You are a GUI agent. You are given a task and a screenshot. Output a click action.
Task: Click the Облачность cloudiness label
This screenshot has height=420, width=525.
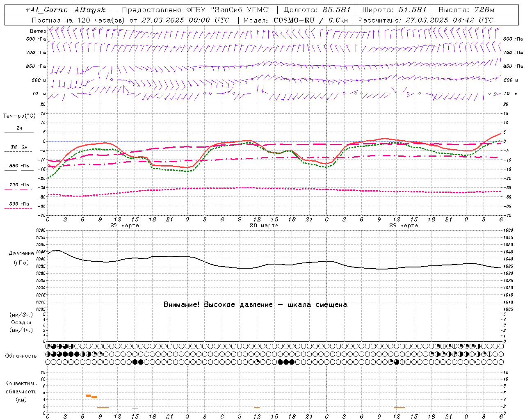pyautogui.click(x=21, y=356)
